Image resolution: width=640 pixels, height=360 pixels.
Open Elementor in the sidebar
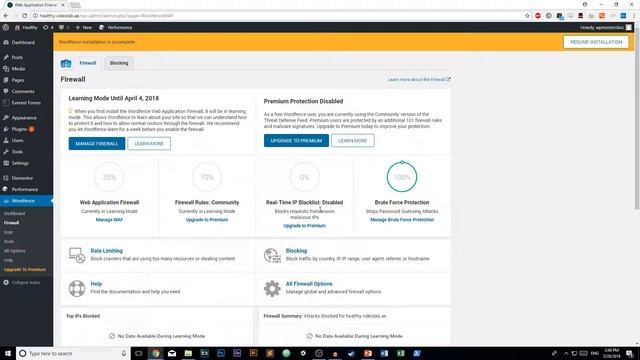22,178
